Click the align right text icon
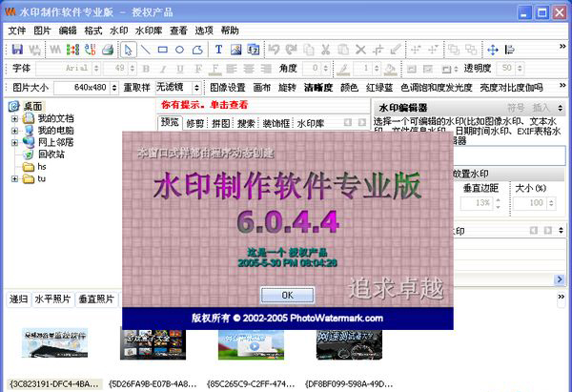The image size is (572, 392). click(266, 69)
